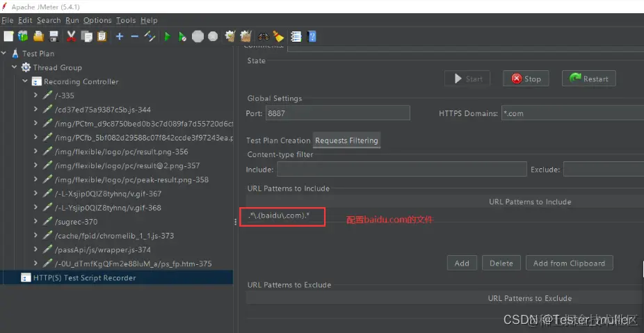644x333 pixels.
Task: Click the Add from Clipboard button
Action: (x=570, y=263)
